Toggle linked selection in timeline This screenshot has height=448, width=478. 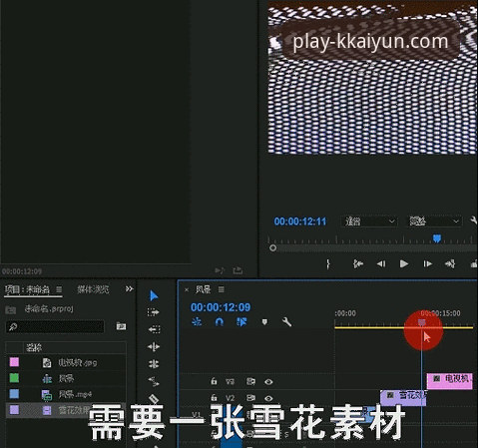click(x=241, y=322)
